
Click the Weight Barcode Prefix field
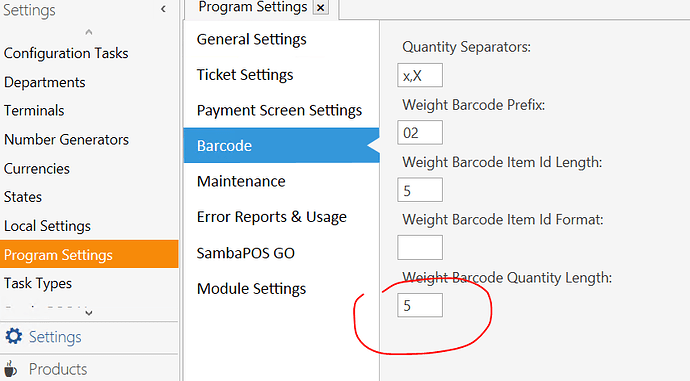pyautogui.click(x=420, y=132)
